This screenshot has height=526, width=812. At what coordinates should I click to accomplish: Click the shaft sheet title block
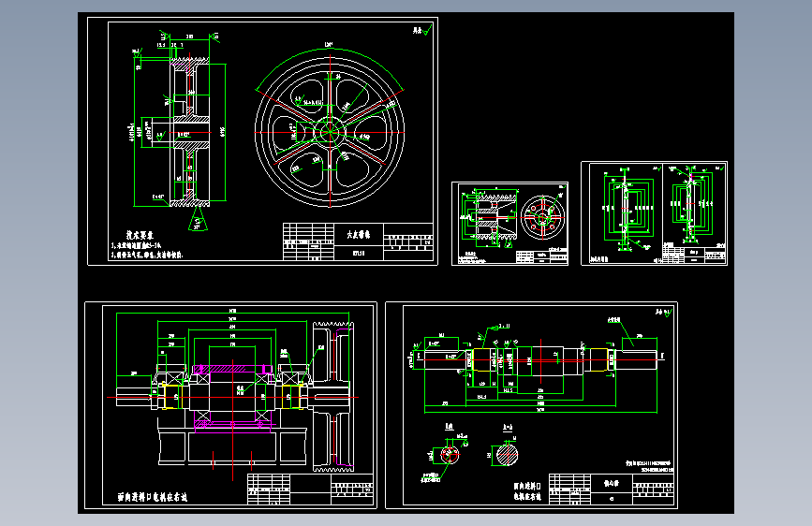pyautogui.click(x=611, y=489)
